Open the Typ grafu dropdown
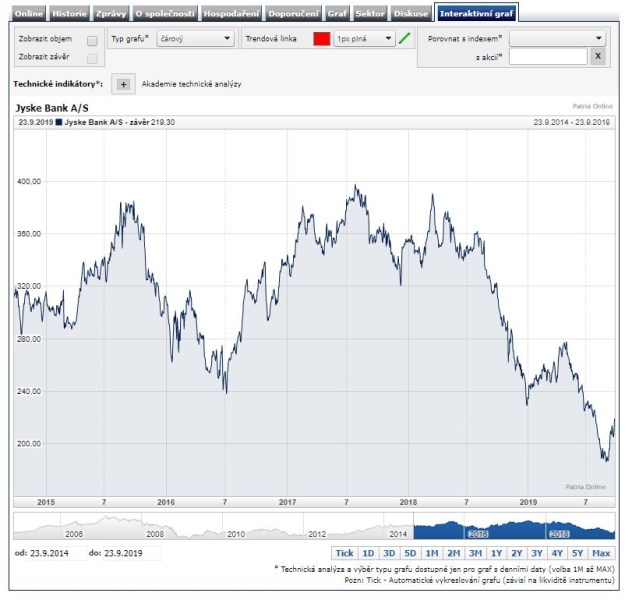This screenshot has height=600, width=632. 194,39
